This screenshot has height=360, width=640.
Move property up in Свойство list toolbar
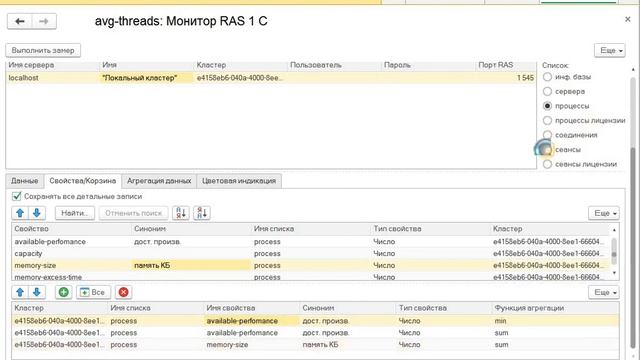(x=20, y=213)
